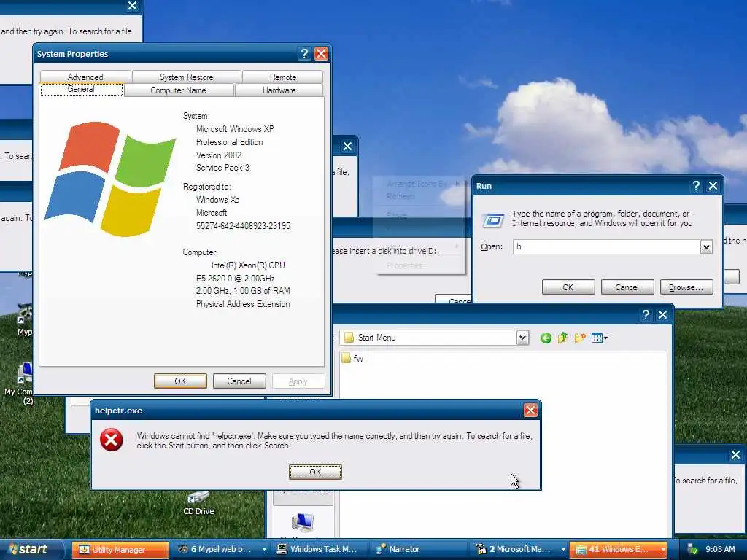747x560 pixels.
Task: Click the My Computer icon in places bar
Action: click(x=302, y=524)
